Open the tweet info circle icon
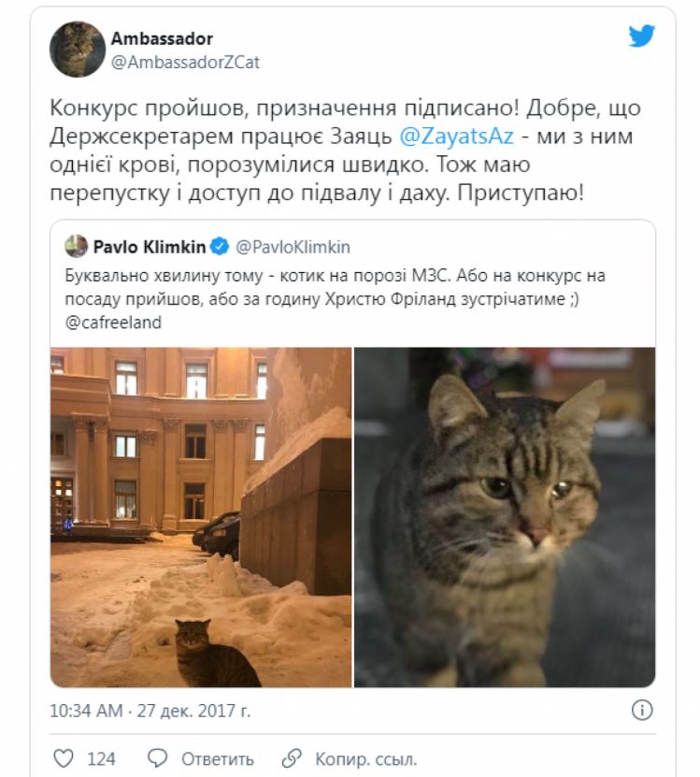The width and height of the screenshot is (700, 777). 642,710
